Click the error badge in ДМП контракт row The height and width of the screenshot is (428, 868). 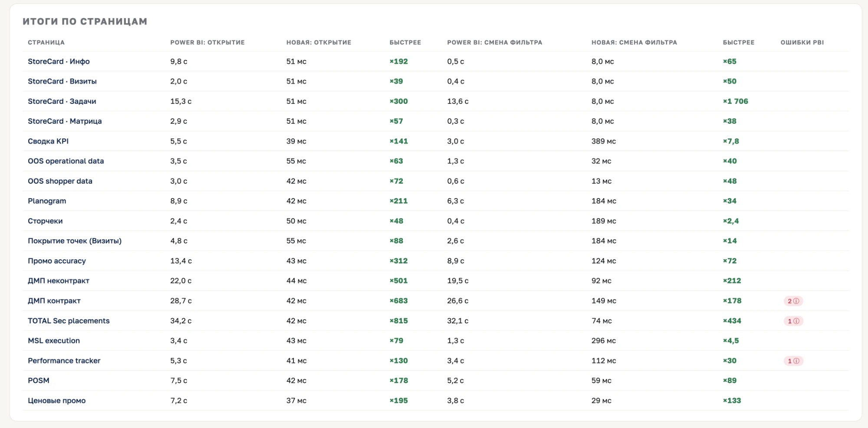(793, 301)
